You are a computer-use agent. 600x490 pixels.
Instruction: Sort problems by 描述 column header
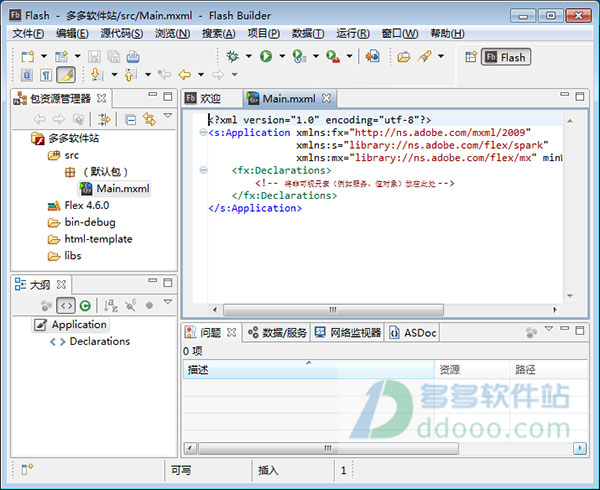(308, 370)
